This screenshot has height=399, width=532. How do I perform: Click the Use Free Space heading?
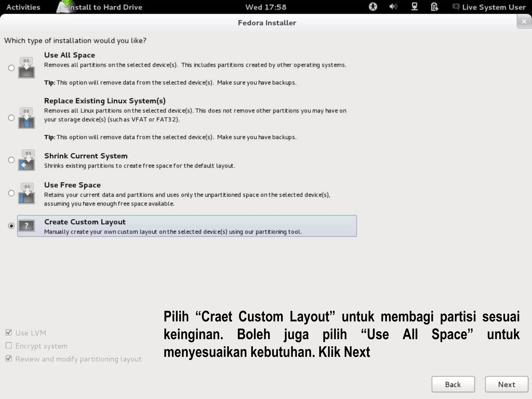coord(72,185)
